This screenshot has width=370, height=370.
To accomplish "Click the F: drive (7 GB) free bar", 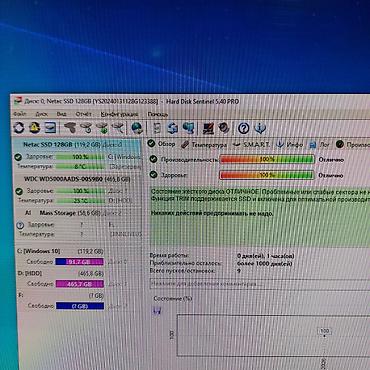I will pos(80,306).
